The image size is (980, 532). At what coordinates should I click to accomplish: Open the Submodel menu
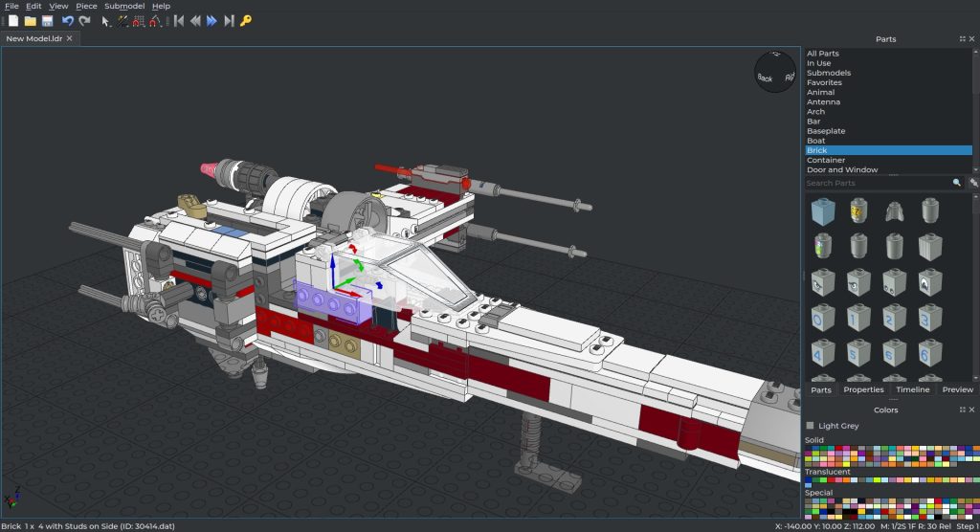[x=124, y=6]
